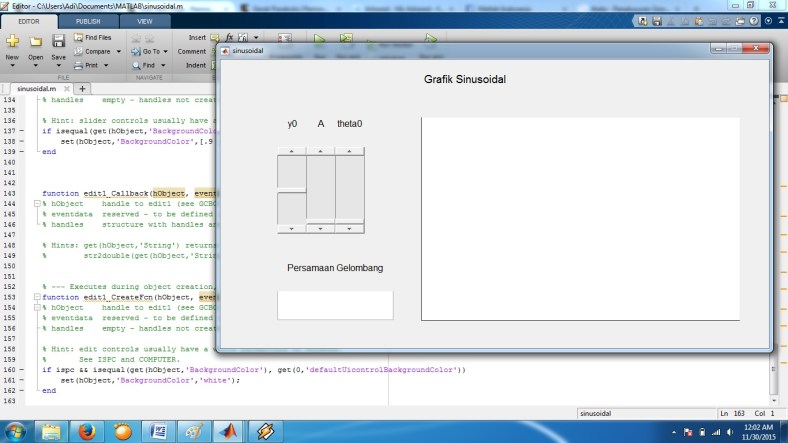This screenshot has width=788, height=443.
Task: Click the Compare files icon
Action: (x=96, y=51)
